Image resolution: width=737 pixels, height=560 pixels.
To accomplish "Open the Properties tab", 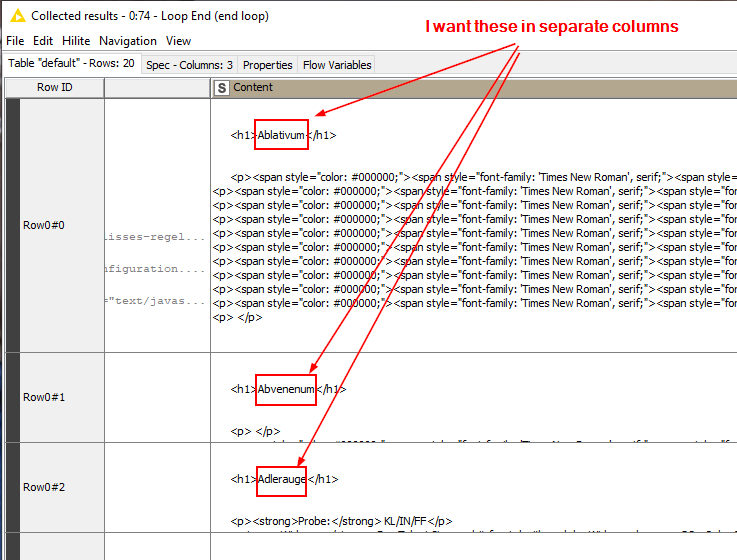I will pos(268,65).
